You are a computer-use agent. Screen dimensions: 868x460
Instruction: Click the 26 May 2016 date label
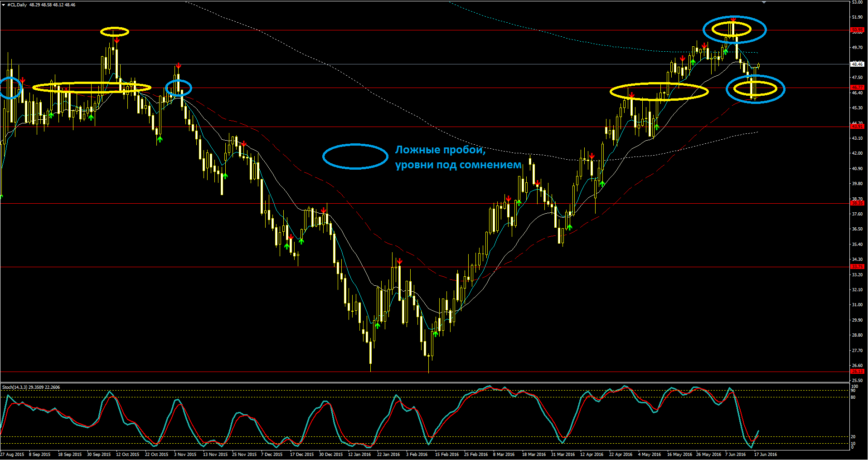708,455
